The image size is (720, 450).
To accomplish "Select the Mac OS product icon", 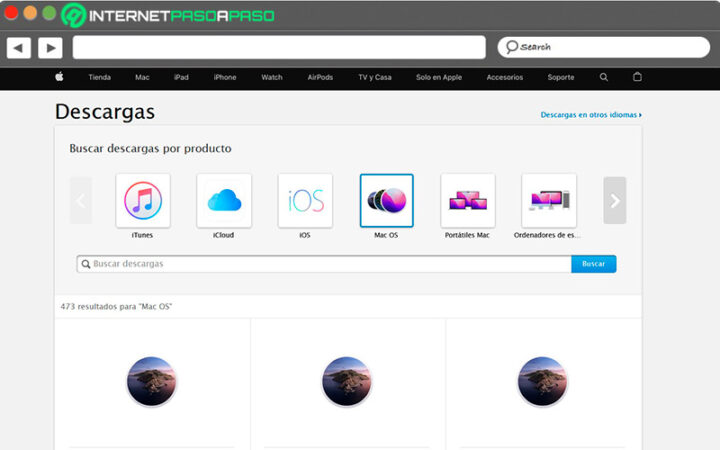I will pyautogui.click(x=387, y=201).
